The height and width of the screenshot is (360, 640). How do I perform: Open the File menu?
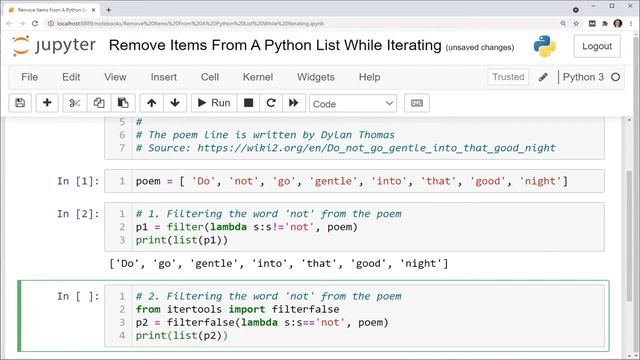coord(29,77)
